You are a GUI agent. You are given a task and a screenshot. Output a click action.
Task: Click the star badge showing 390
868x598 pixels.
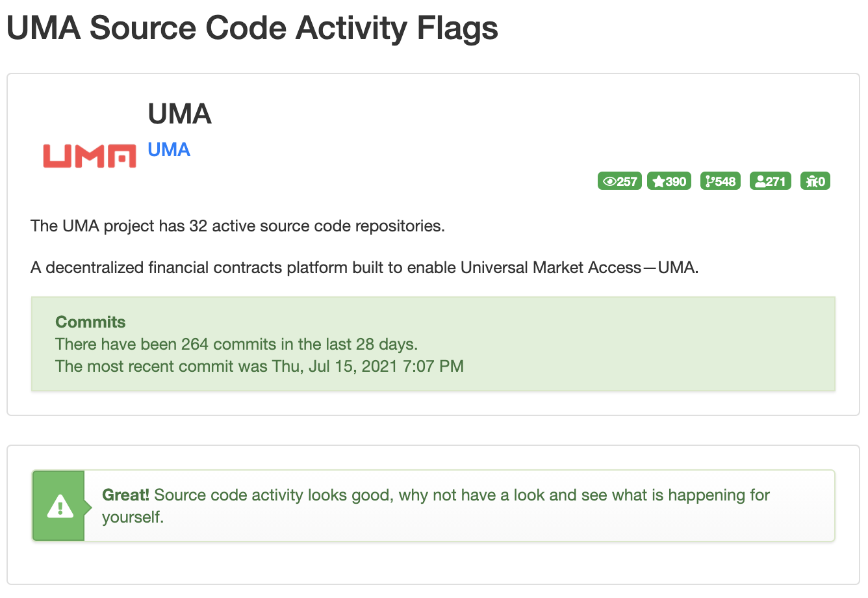(x=669, y=181)
